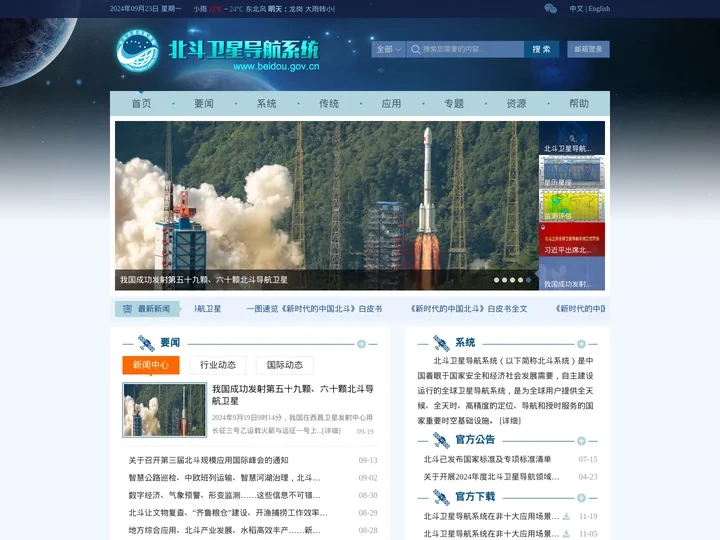Open ticker link 一图速览《新时代的中国北斗》白皮书
The image size is (720, 540).
pos(315,309)
